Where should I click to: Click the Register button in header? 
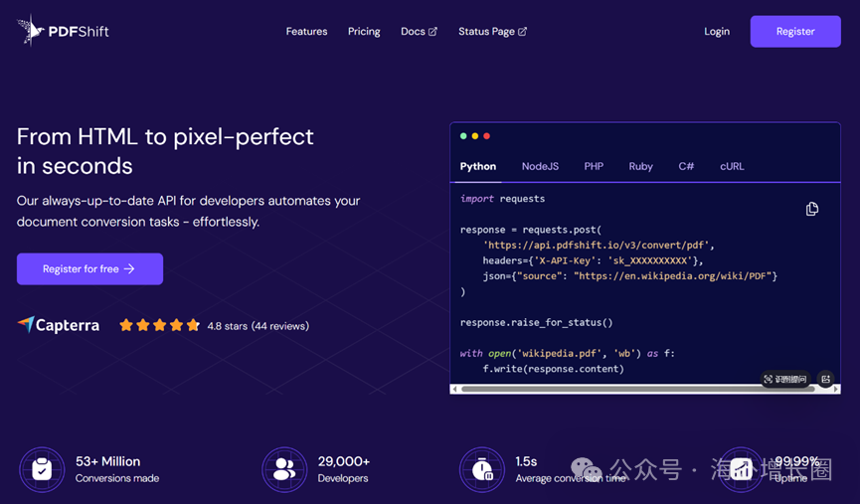click(795, 31)
